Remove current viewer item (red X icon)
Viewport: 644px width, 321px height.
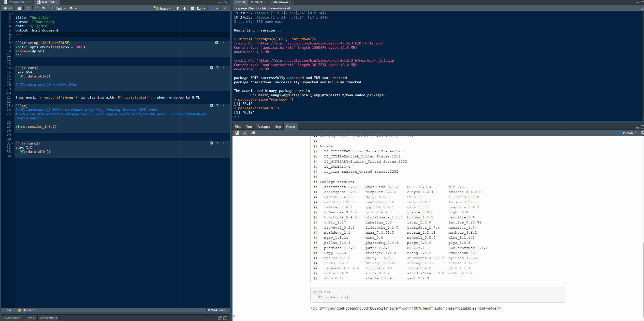click(237, 133)
